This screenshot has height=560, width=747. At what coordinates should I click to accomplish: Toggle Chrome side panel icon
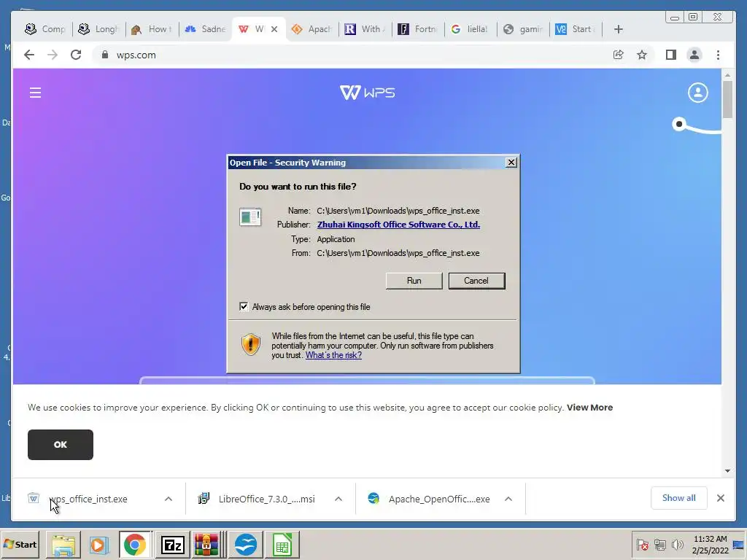point(671,55)
